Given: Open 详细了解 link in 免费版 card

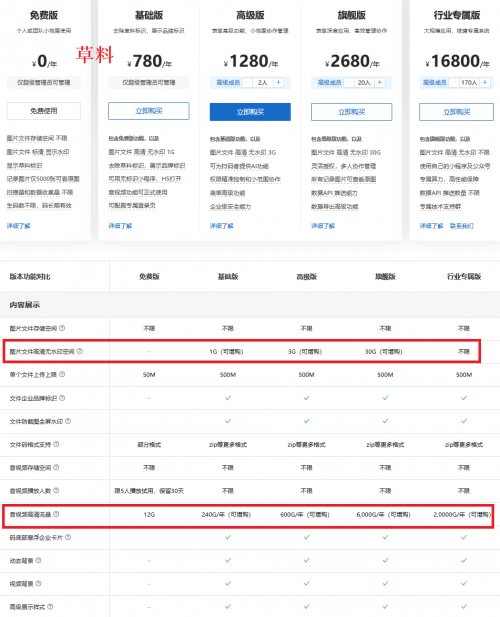Looking at the screenshot, I should pyautogui.click(x=18, y=226).
